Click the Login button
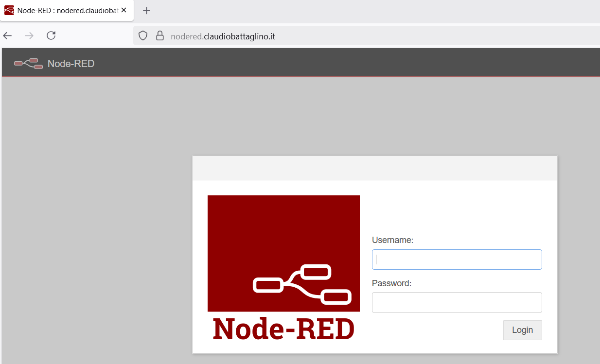 [x=522, y=330]
